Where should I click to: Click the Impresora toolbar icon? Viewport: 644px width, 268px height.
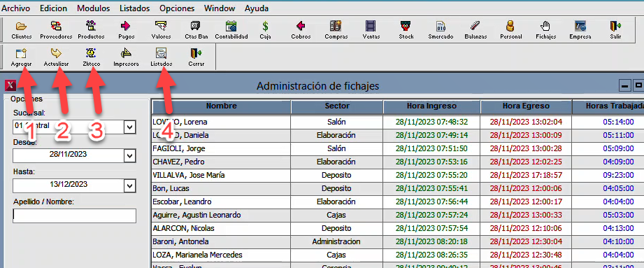click(126, 57)
